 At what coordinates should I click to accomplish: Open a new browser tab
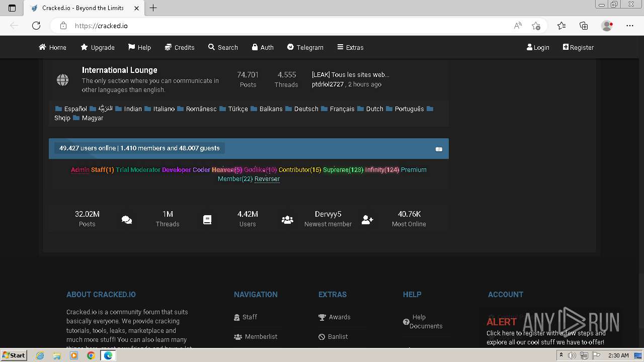[x=153, y=8]
